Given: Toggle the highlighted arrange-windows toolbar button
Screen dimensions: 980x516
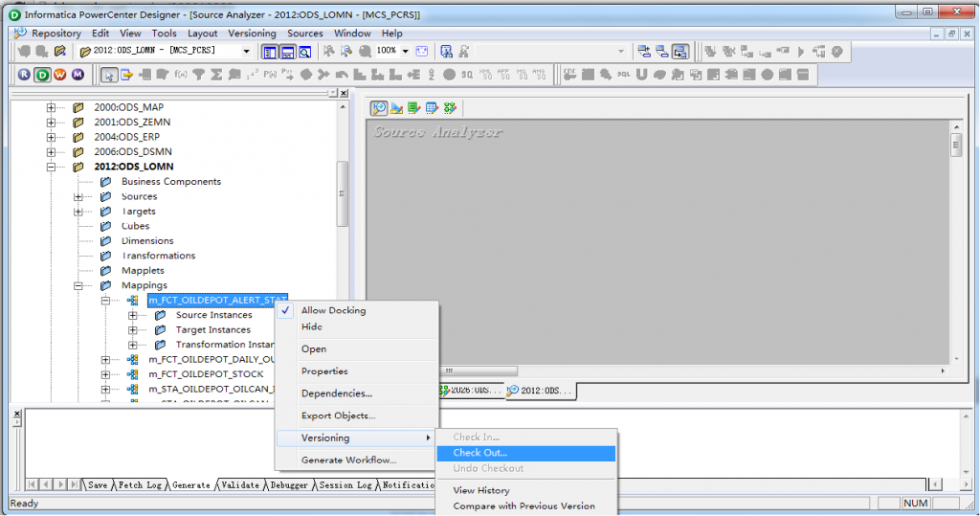Looking at the screenshot, I should click(680, 52).
